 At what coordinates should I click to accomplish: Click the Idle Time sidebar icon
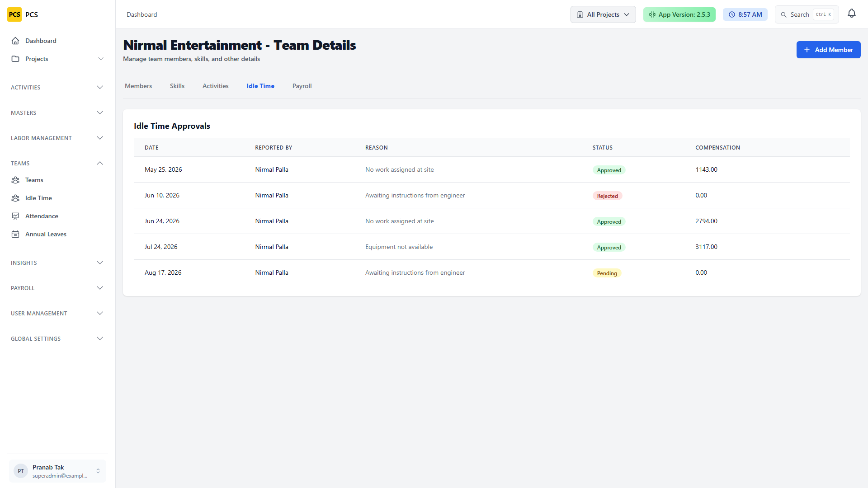[x=15, y=198]
